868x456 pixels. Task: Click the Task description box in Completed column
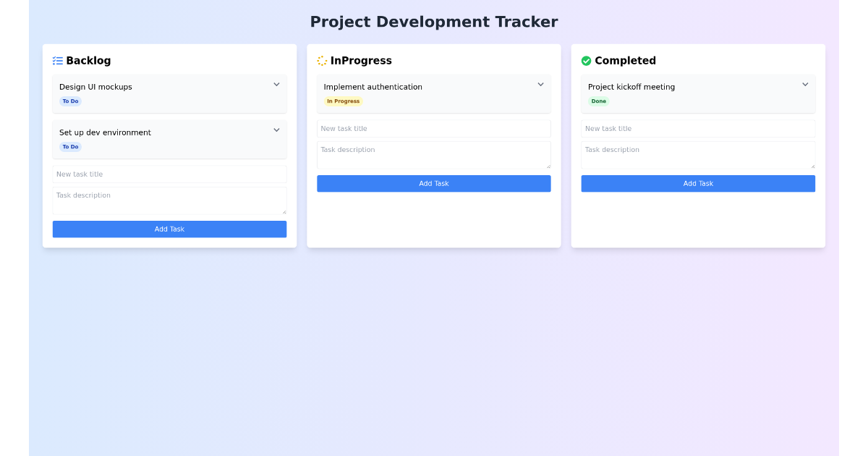[x=697, y=154]
